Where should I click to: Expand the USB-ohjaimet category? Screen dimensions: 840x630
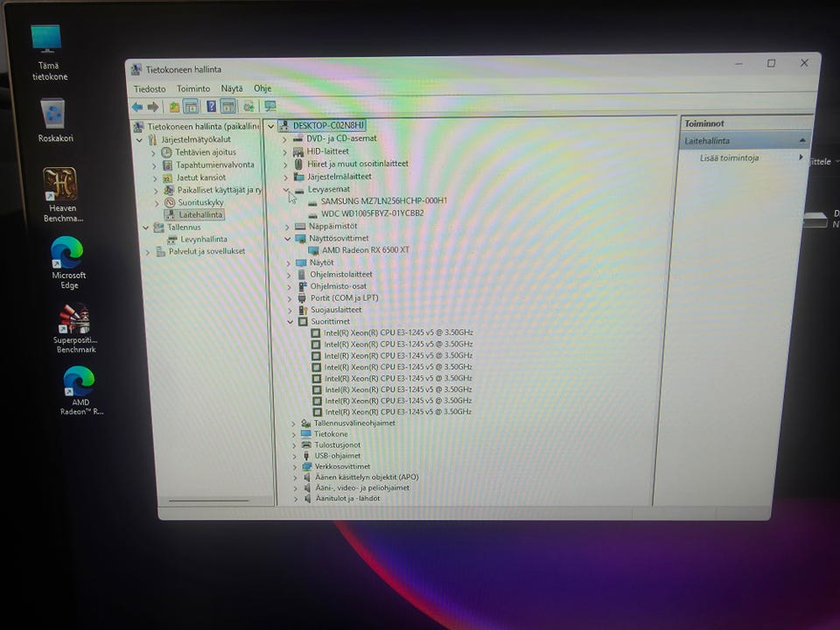coord(294,456)
